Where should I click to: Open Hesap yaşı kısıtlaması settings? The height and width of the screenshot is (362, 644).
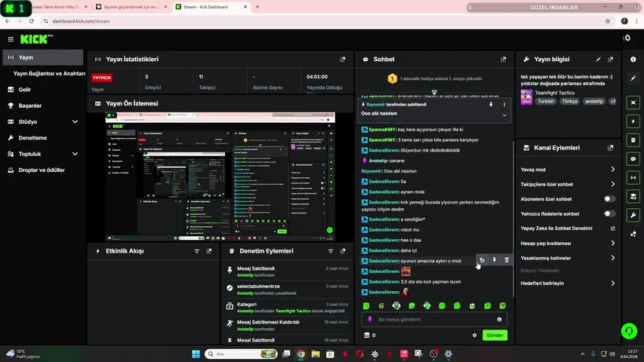(x=568, y=244)
